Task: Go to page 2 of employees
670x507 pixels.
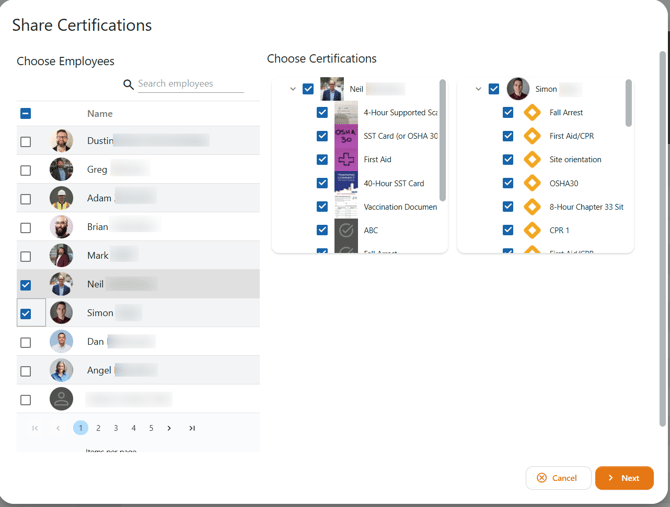Action: 98,428
